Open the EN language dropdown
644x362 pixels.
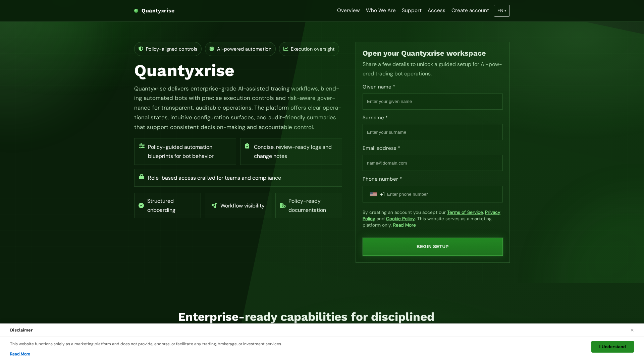coord(502,11)
